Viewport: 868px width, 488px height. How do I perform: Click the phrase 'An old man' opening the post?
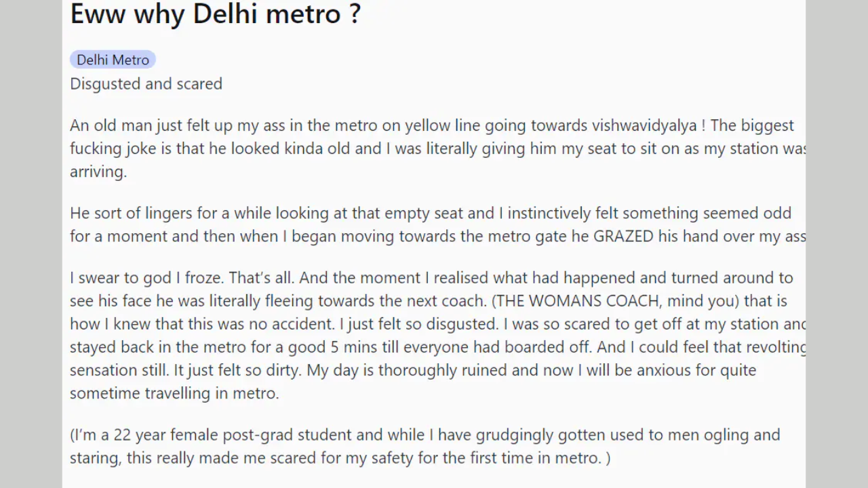coord(111,125)
